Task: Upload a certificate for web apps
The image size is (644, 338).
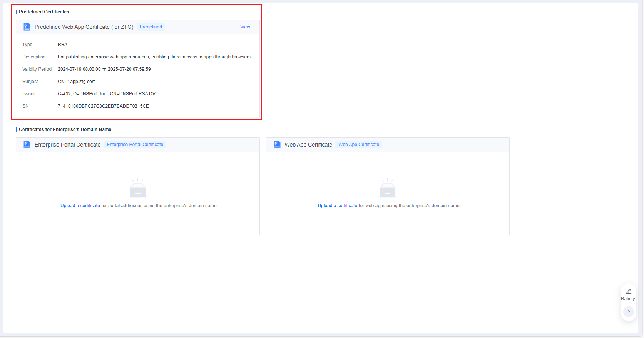Action: (x=338, y=206)
